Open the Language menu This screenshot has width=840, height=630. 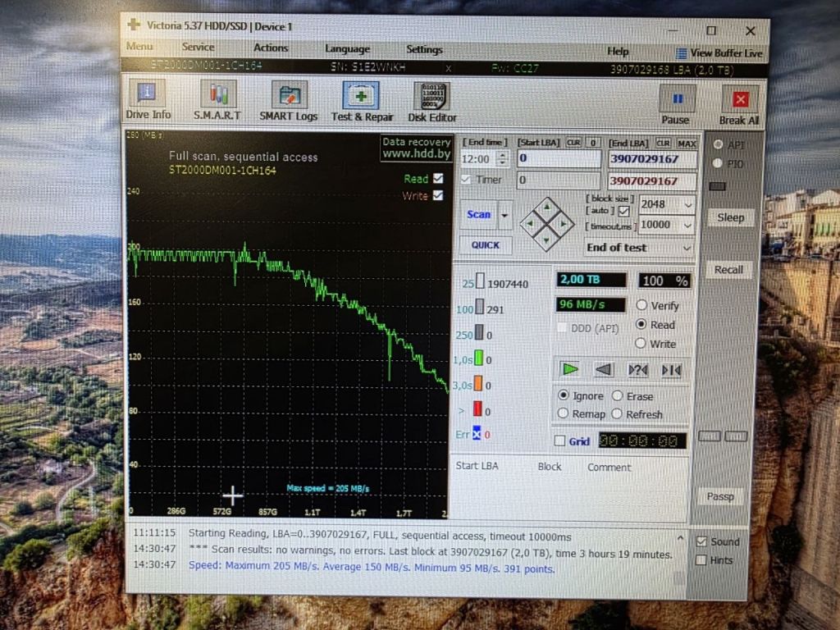coord(347,48)
